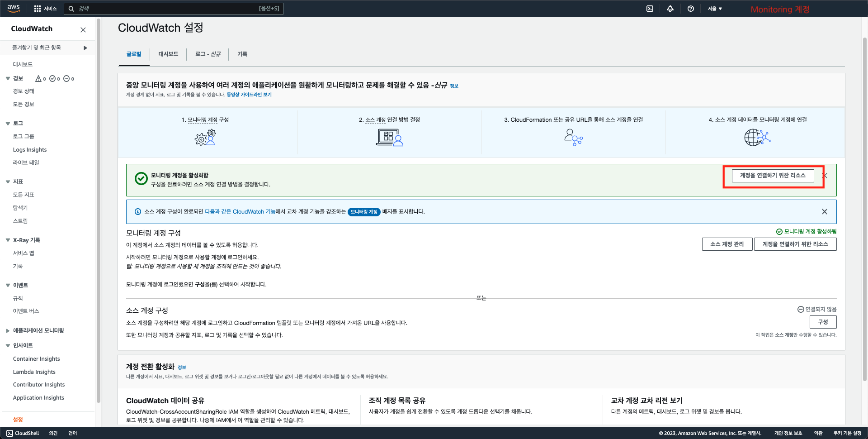Expand 즐겨찾기 및 최근 항목
868x439 pixels.
(x=85, y=48)
